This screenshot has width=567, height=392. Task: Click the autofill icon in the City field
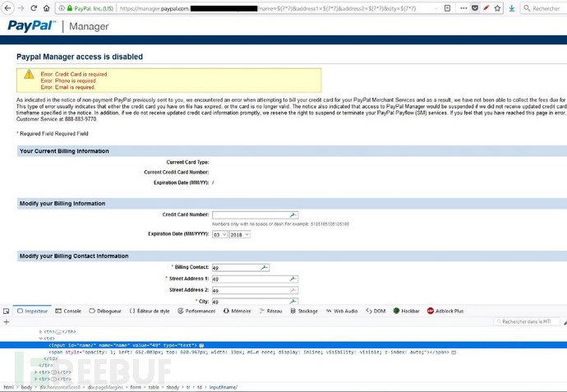(293, 302)
